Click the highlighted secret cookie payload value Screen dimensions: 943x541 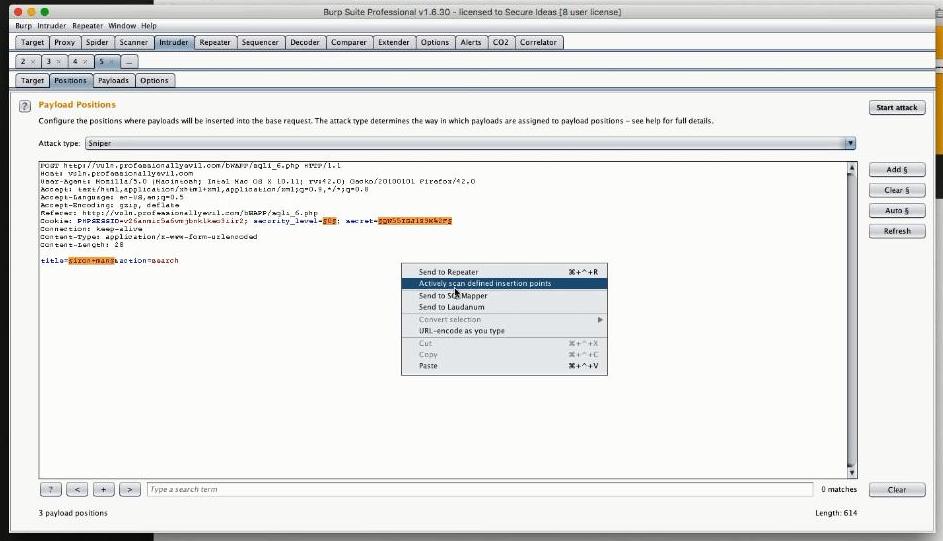coord(414,221)
